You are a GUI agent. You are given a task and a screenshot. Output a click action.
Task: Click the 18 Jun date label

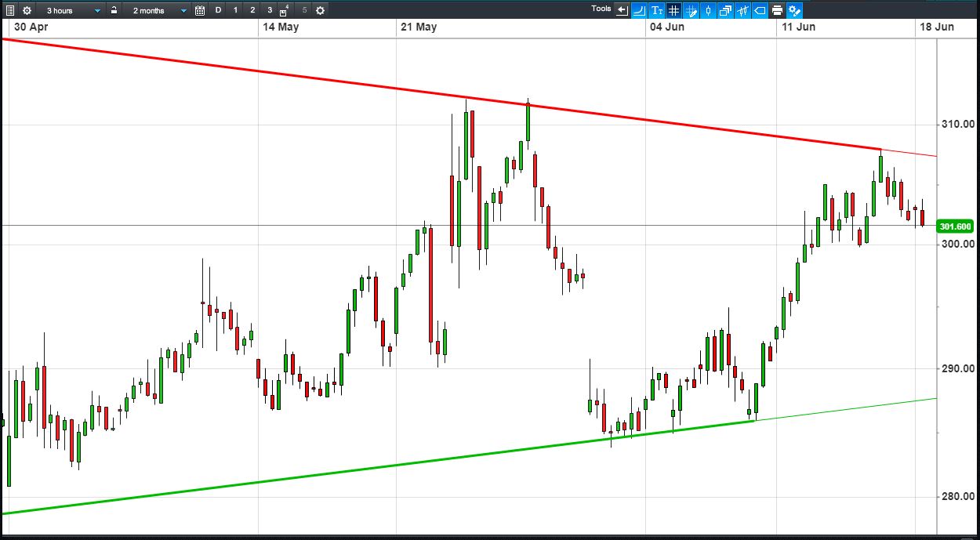click(937, 27)
